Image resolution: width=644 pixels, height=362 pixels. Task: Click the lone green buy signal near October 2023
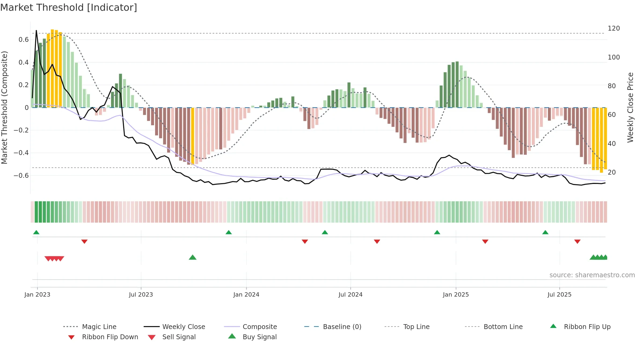coord(193,257)
